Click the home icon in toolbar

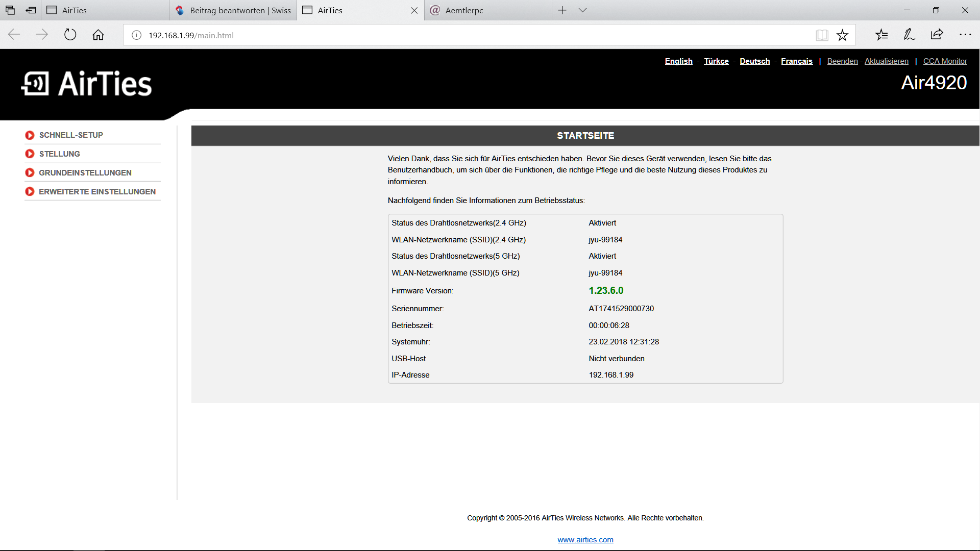pyautogui.click(x=98, y=35)
